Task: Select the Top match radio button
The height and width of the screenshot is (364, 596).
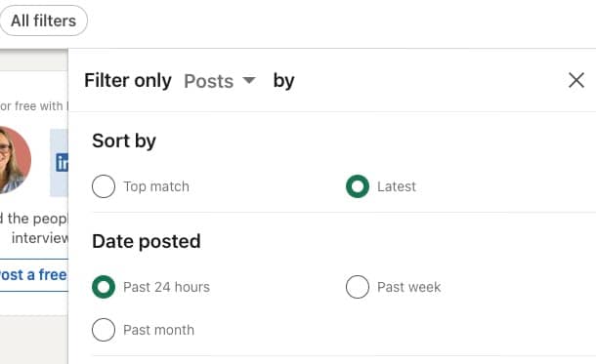Action: coord(104,186)
